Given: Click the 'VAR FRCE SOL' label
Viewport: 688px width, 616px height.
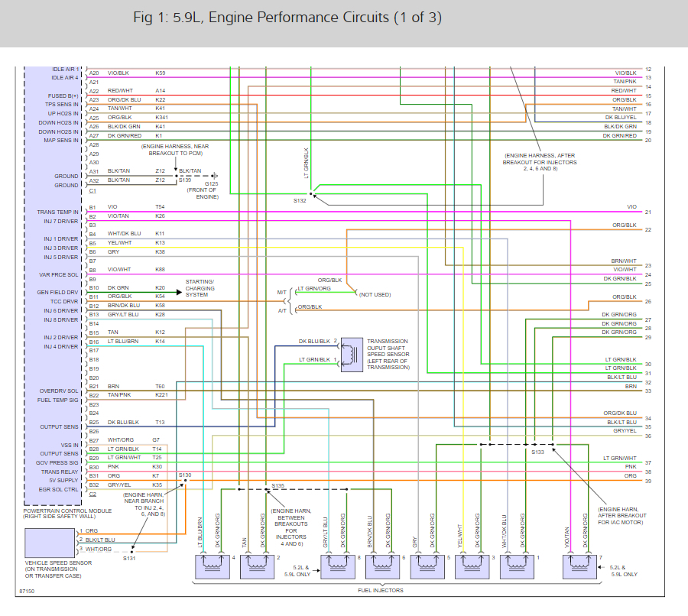Looking at the screenshot, I should (x=59, y=274).
